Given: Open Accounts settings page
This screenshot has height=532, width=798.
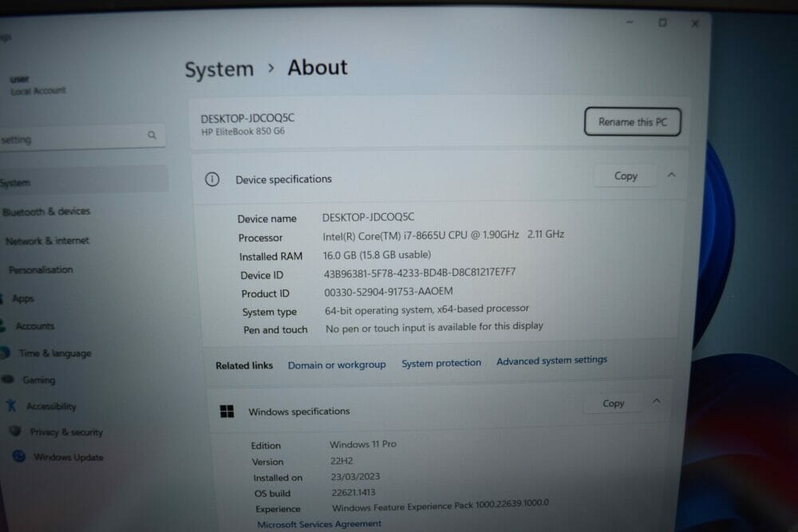Looking at the screenshot, I should (x=34, y=326).
